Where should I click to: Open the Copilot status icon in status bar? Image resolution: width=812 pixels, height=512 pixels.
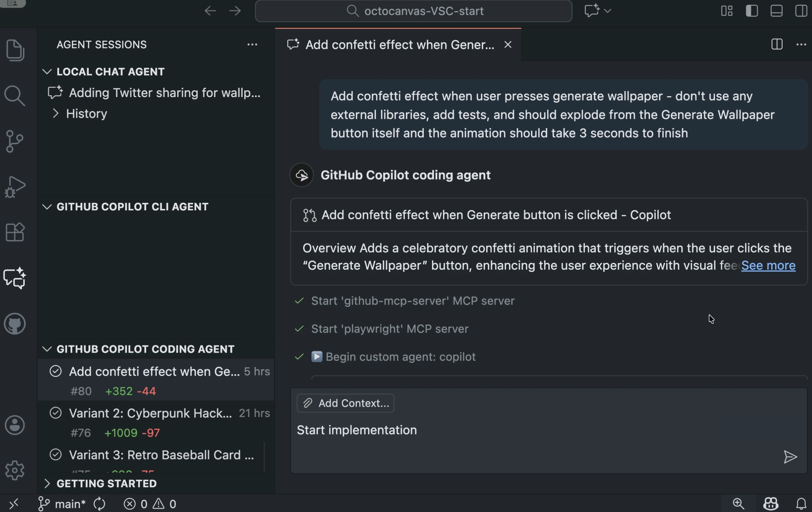coord(771,504)
